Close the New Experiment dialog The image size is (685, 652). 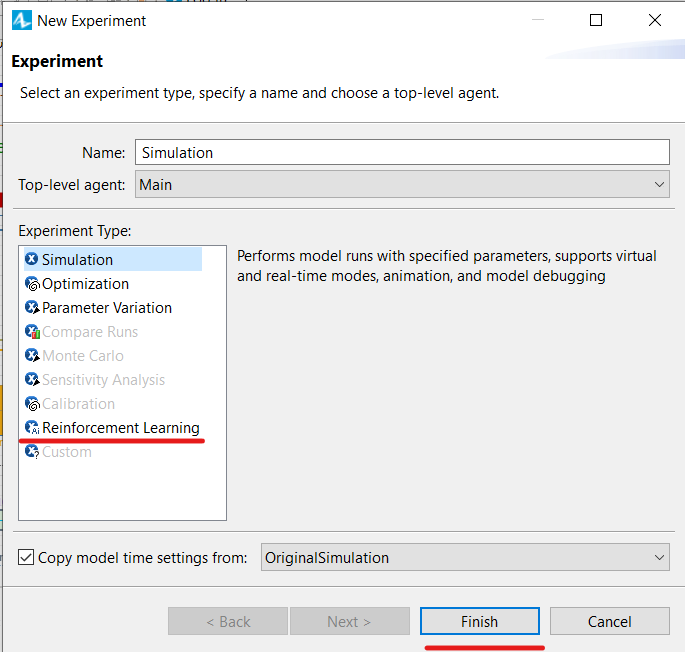tap(654, 20)
